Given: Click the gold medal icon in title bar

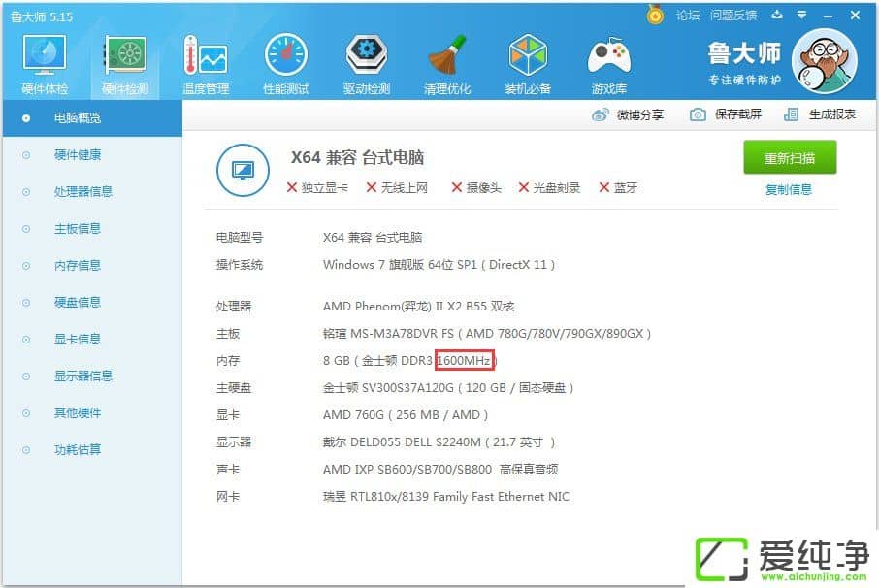Looking at the screenshot, I should [x=656, y=15].
